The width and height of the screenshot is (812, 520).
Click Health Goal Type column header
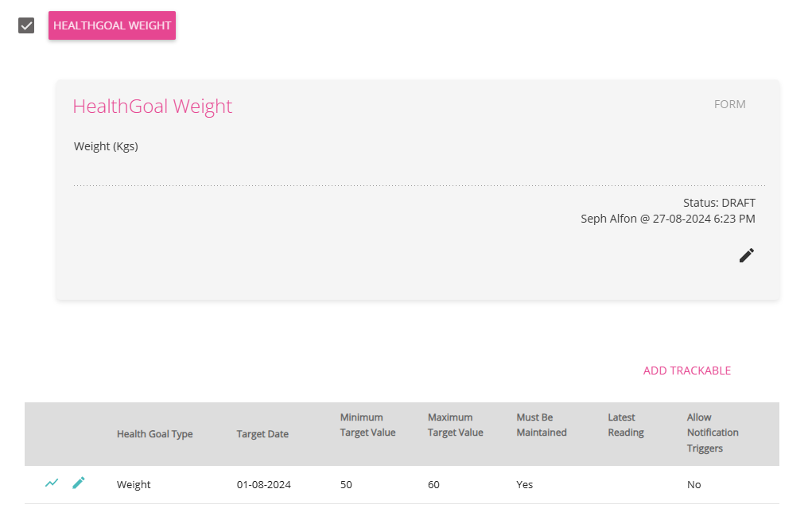pos(155,434)
